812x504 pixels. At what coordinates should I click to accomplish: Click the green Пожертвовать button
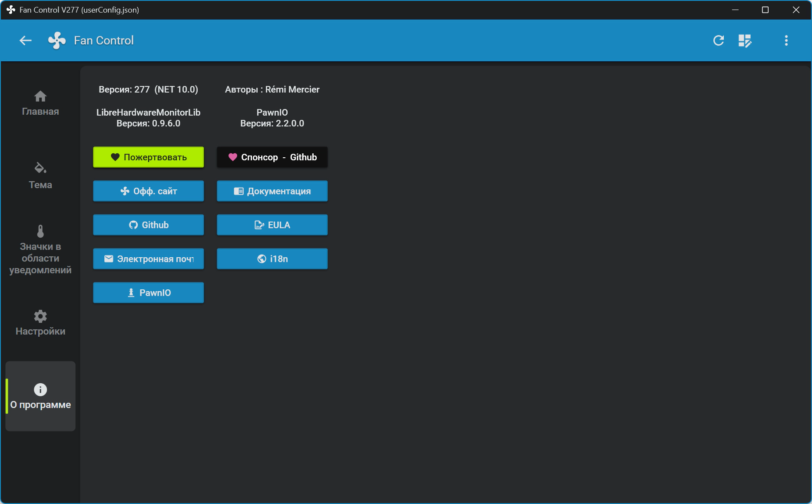[148, 157]
